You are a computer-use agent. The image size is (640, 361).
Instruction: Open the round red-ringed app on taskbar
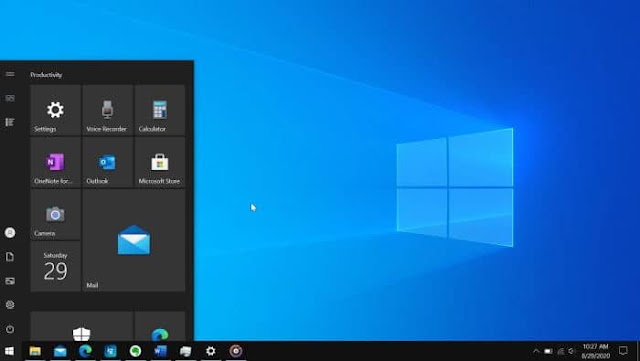pos(236,351)
